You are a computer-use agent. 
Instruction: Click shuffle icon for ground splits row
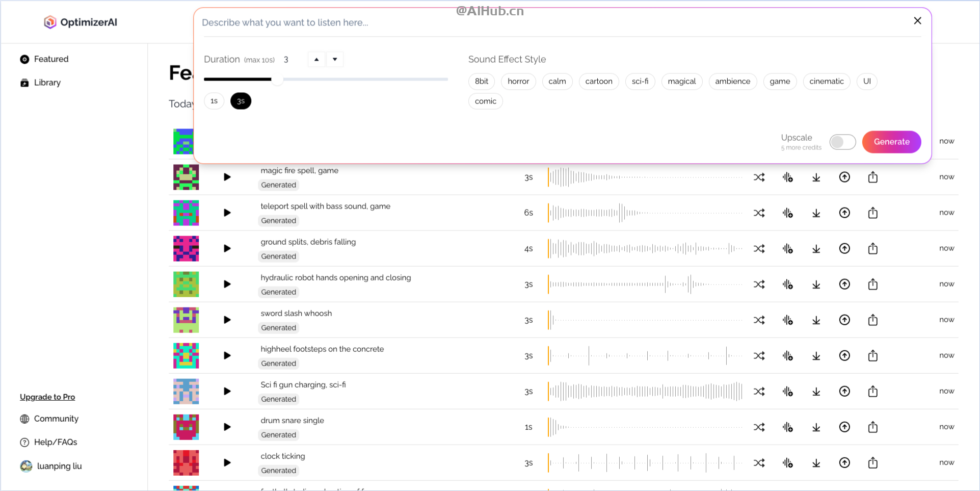pos(759,249)
